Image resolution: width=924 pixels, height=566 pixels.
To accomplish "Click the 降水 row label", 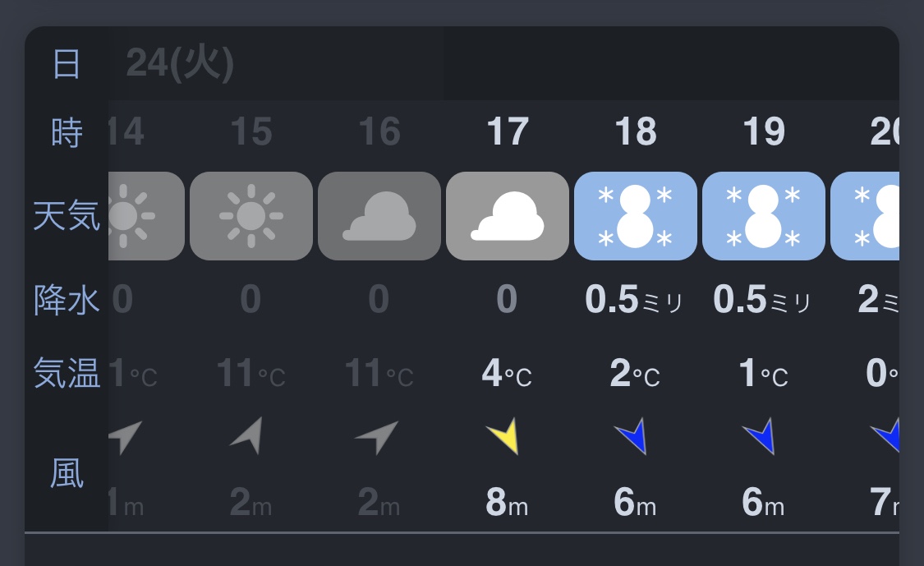I will point(67,301).
